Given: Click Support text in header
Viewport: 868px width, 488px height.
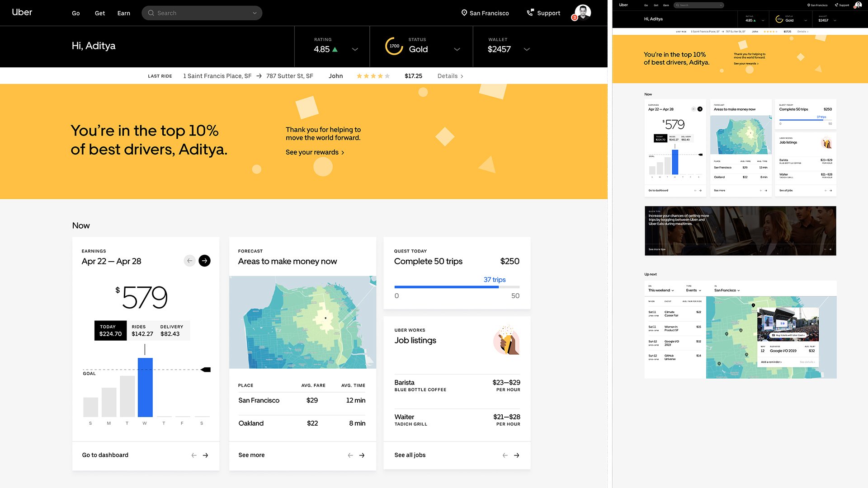Looking at the screenshot, I should point(548,13).
